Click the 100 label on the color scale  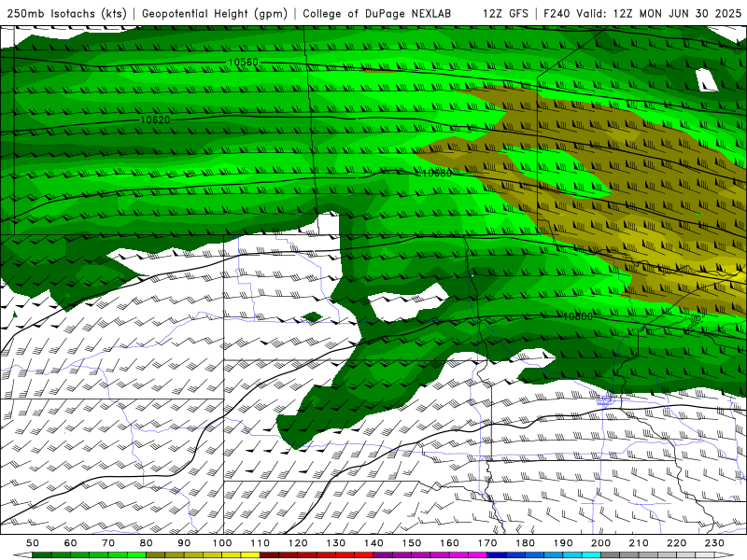[x=222, y=543]
